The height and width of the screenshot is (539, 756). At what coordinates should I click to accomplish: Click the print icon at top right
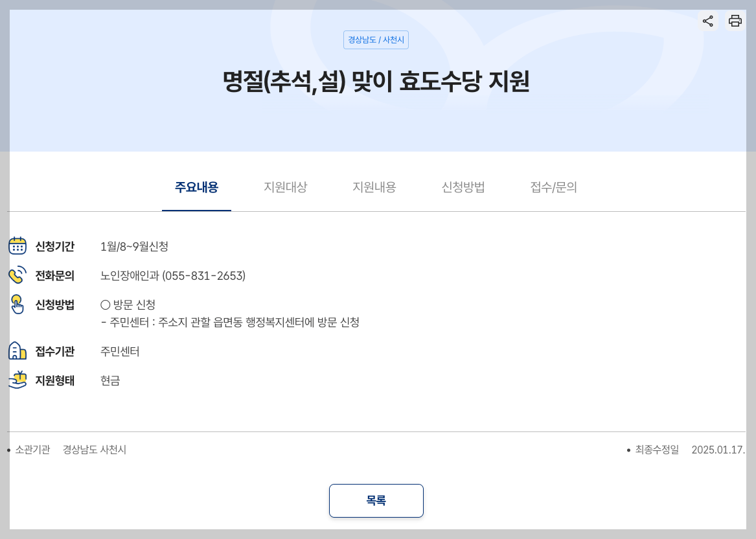click(735, 21)
